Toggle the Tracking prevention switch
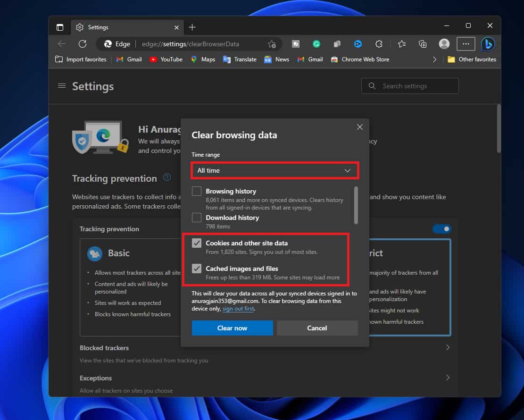The width and height of the screenshot is (524, 420). pos(442,229)
